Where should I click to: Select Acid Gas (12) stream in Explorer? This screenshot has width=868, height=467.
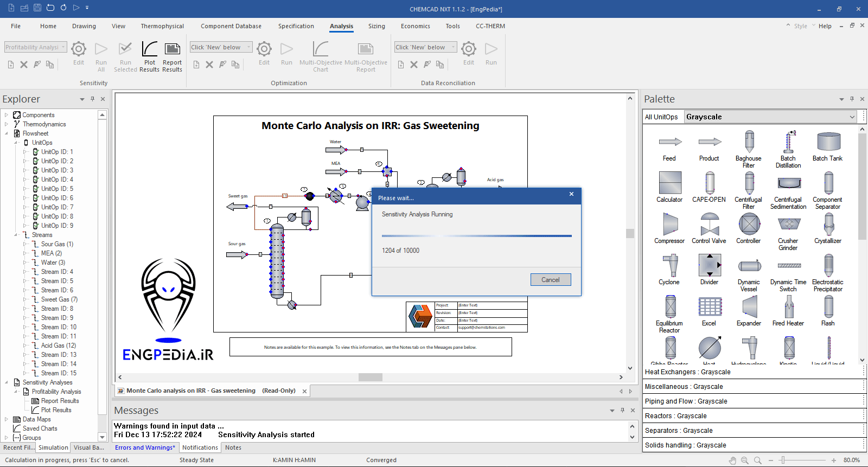59,346
